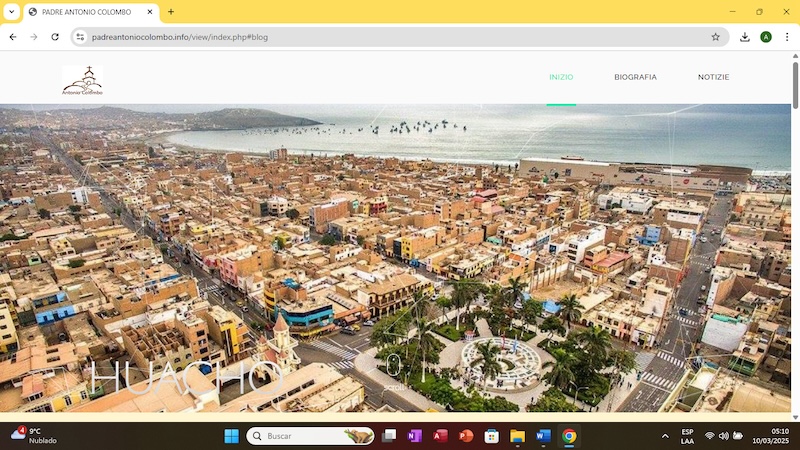Switch to Word on the taskbar
Image resolution: width=800 pixels, height=450 pixels.
(543, 436)
